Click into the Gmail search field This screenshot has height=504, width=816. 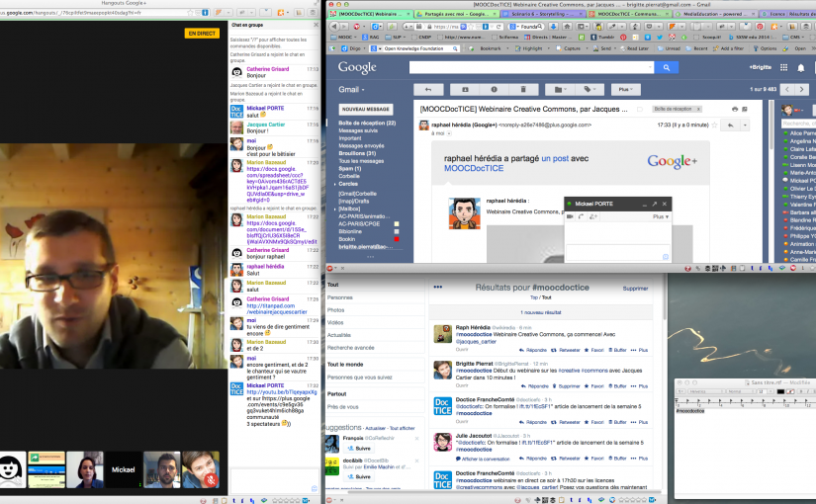click(x=531, y=67)
